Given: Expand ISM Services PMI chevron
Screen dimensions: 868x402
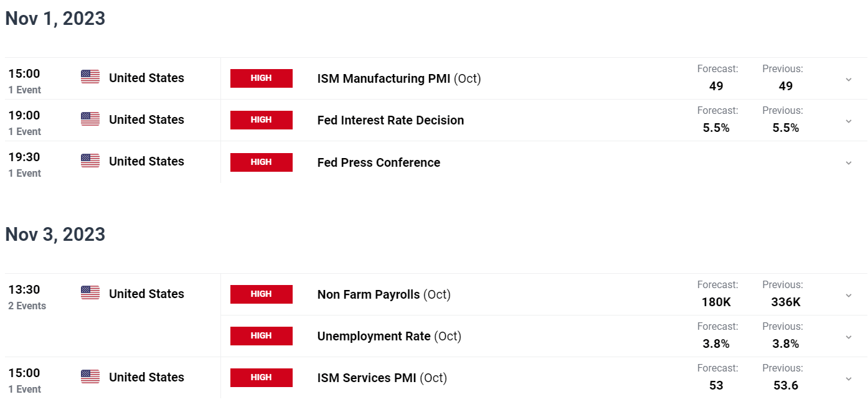Looking at the screenshot, I should click(x=849, y=379).
